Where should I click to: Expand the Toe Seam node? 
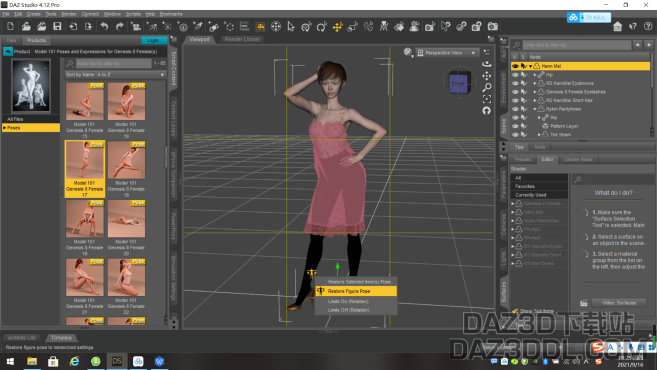[x=539, y=135]
